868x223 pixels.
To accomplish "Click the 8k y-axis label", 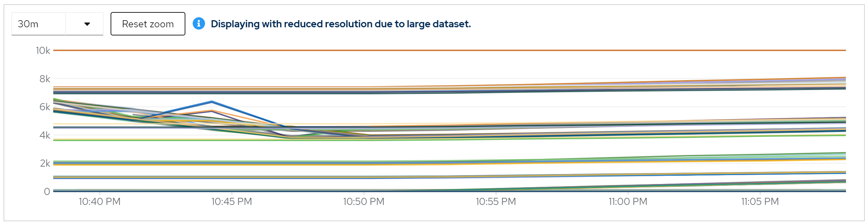I will click(45, 79).
